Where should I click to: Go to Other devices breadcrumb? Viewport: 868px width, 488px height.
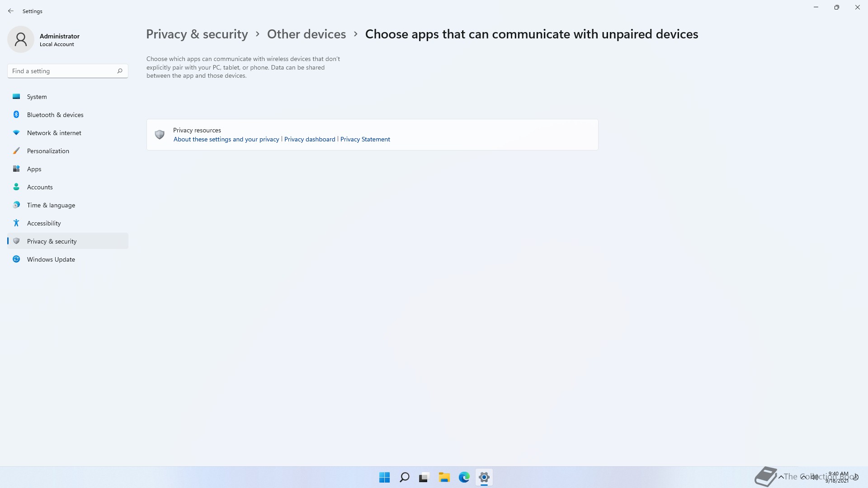[x=306, y=34]
